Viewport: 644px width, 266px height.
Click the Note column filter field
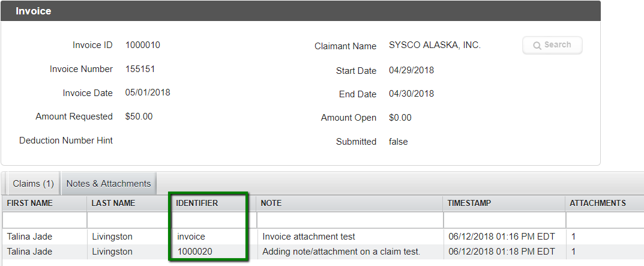[x=349, y=220]
